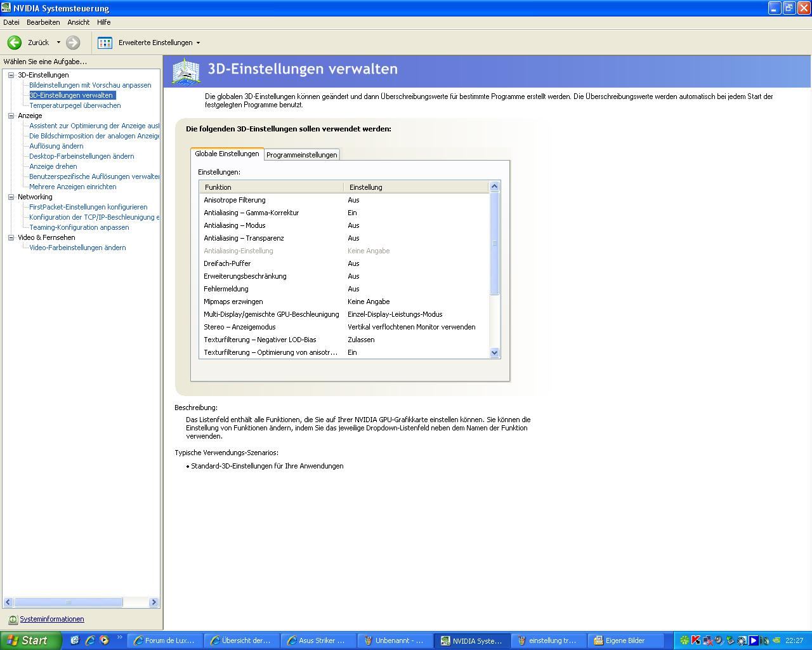Screen dimensions: 812x650
Task: Click the speaker tray icon
Action: pos(719,640)
